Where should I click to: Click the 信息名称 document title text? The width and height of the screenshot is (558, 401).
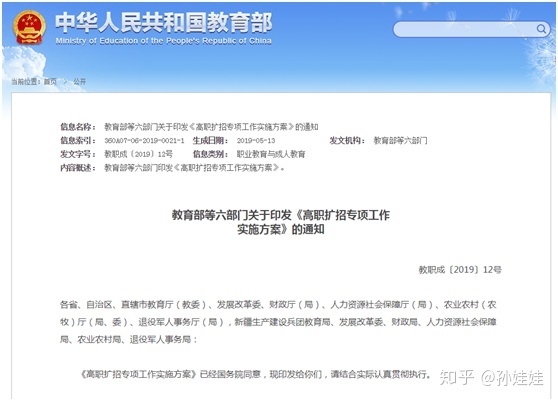click(211, 127)
